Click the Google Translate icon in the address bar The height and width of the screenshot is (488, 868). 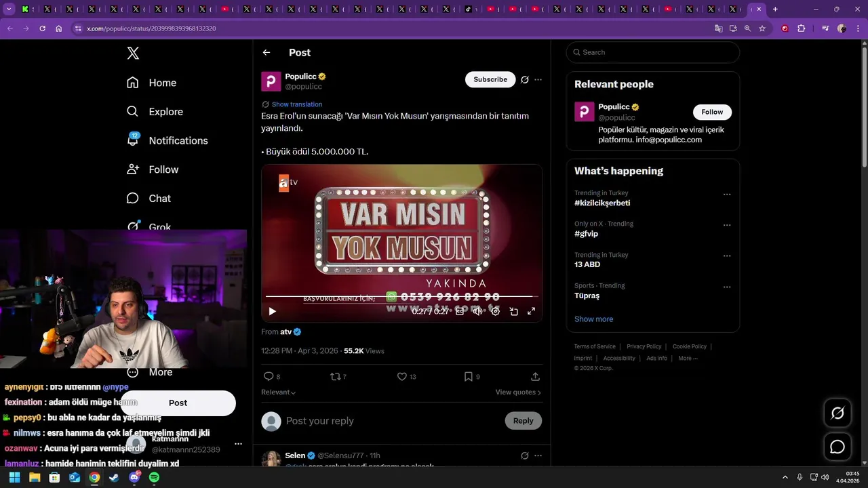[718, 28]
